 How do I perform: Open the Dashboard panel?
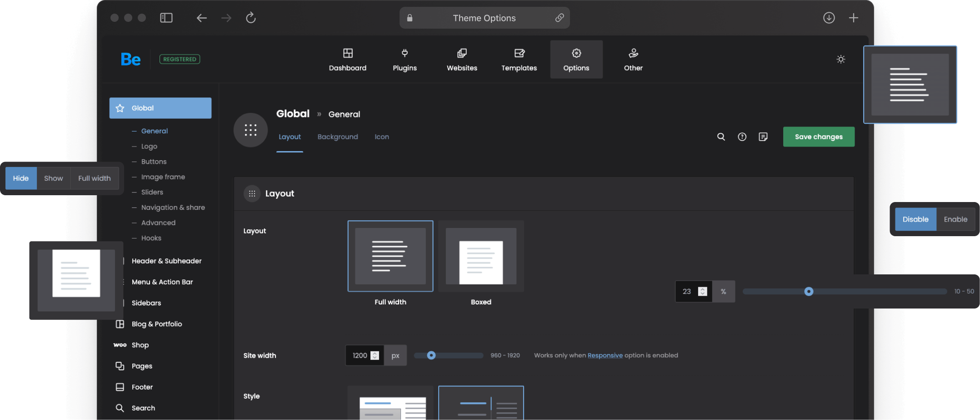347,59
